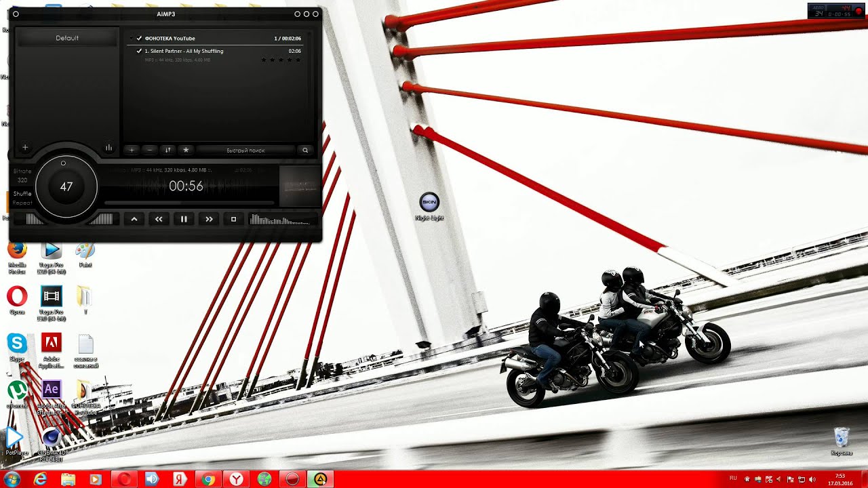Click the spectrum visualization display
Image resolution: width=868 pixels, height=488 pixels.
pyautogui.click(x=283, y=219)
